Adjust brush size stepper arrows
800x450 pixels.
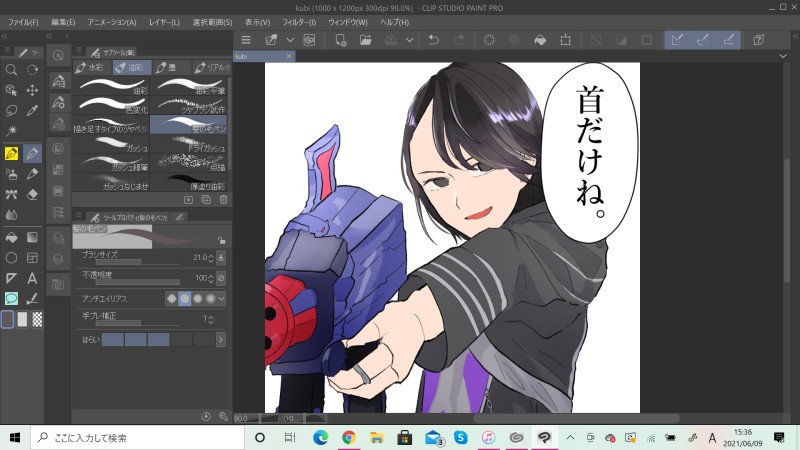(x=211, y=258)
